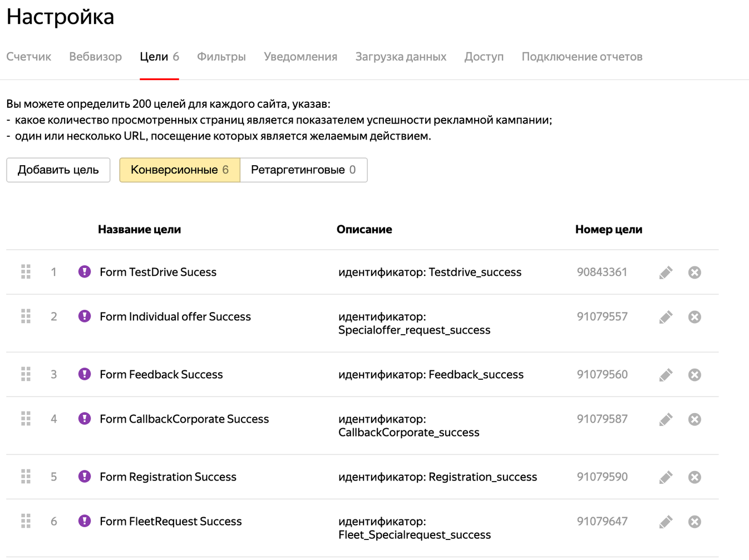This screenshot has height=560, width=749.
Task: Edit the Form TestDrive Sucess goal
Action: pyautogui.click(x=666, y=272)
